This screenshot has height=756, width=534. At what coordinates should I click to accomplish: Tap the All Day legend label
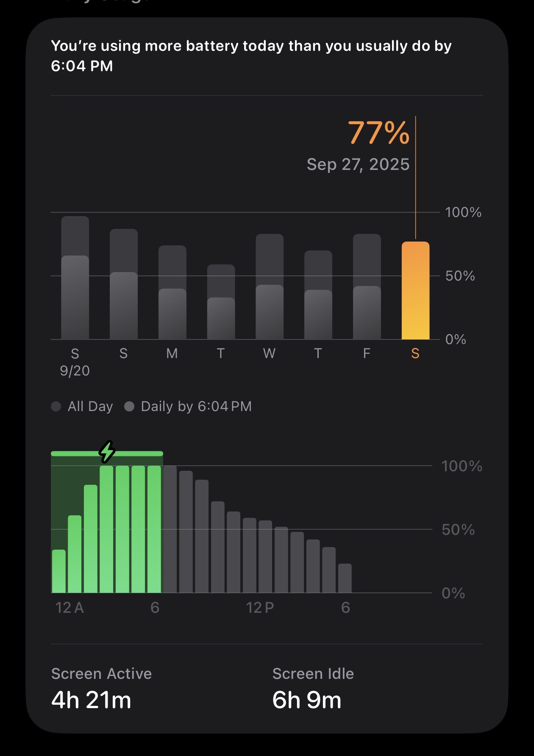[x=90, y=406]
